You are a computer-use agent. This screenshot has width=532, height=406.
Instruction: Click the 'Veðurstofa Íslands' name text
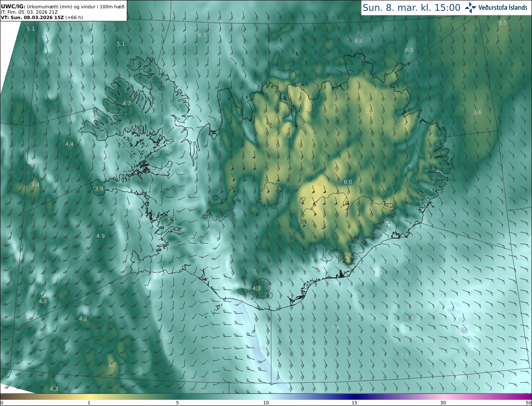coord(503,7)
